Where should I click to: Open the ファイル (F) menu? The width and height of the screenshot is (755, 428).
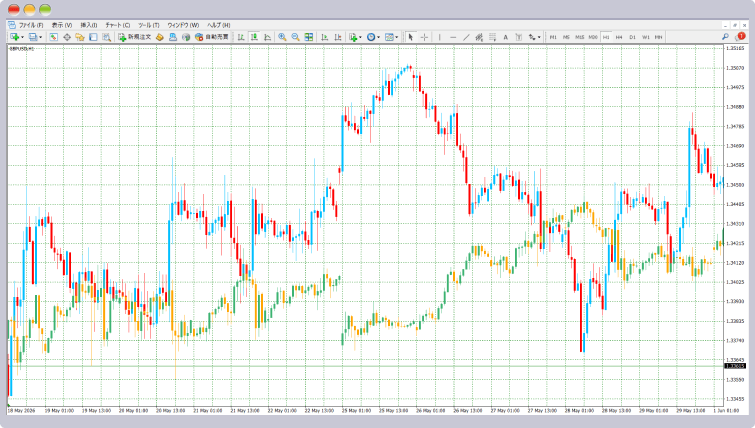(x=31, y=25)
